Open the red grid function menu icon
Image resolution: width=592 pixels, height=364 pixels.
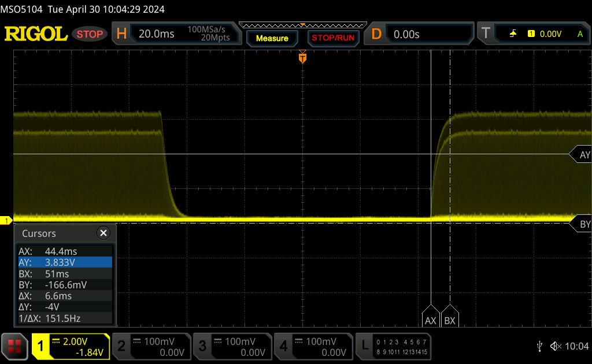[x=14, y=346]
